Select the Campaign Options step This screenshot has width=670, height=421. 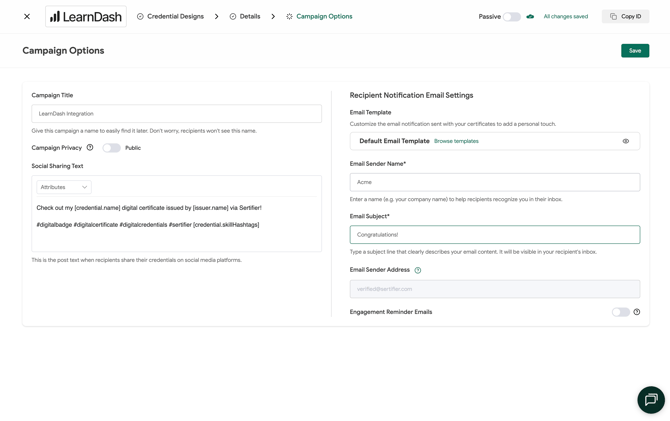[319, 16]
